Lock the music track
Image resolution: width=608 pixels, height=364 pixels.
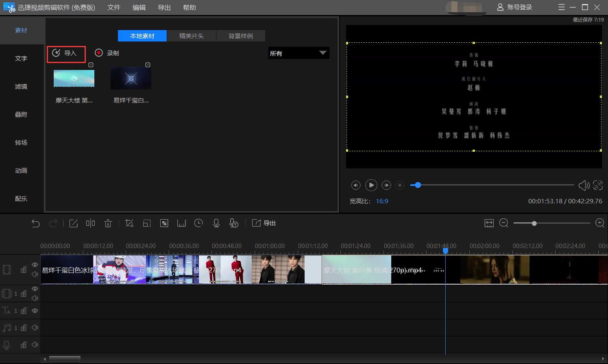(24, 327)
